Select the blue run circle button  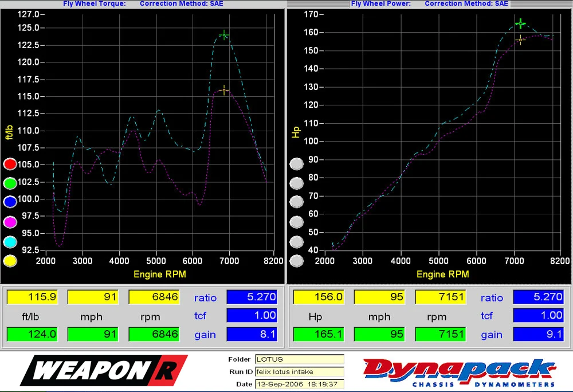click(x=10, y=202)
